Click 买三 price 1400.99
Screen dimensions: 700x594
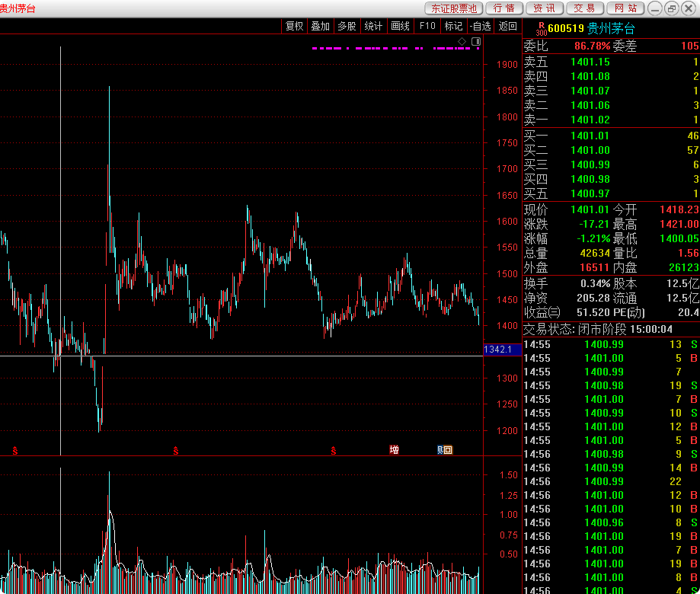click(x=590, y=164)
